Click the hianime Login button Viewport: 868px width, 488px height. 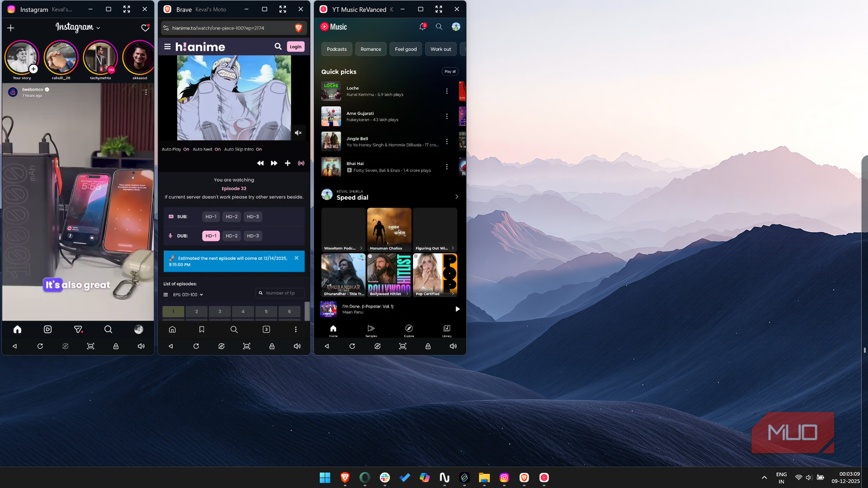[x=296, y=47]
